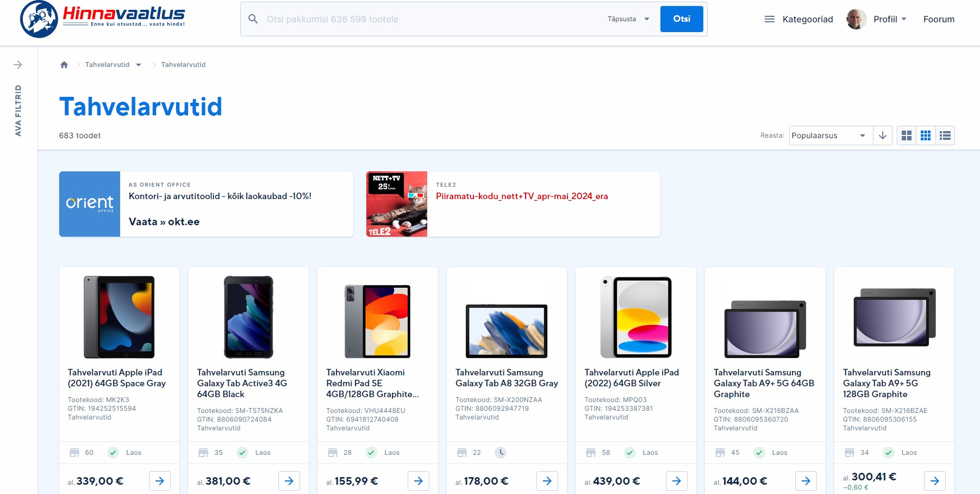
Task: Open Xiaomi Redmi Pad SE product title
Action: [x=372, y=384]
